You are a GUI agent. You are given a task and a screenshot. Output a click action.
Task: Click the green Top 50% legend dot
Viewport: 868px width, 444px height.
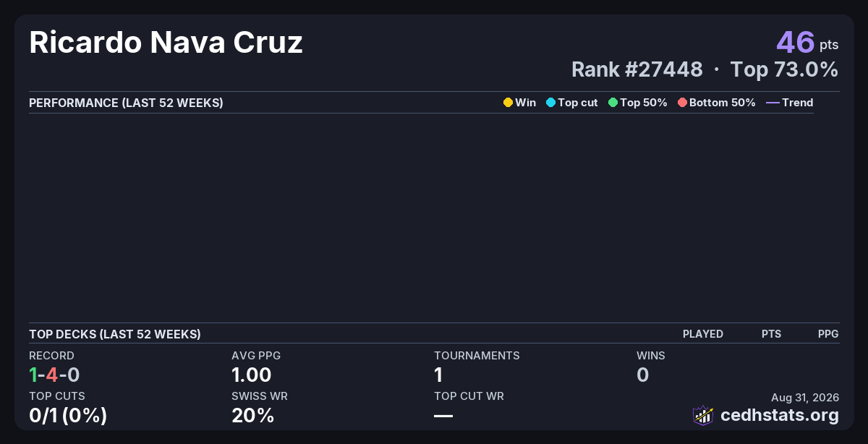coord(613,103)
